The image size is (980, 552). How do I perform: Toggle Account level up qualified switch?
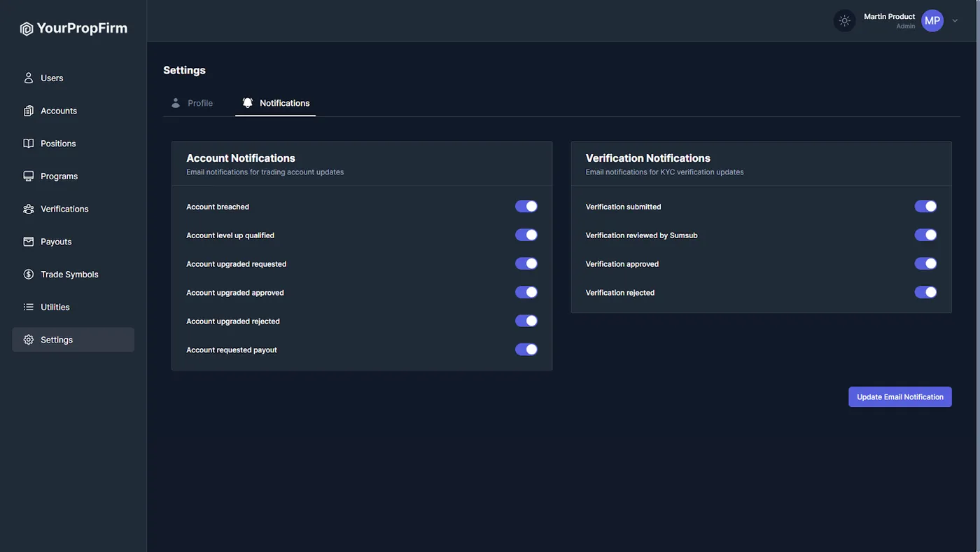[526, 235]
